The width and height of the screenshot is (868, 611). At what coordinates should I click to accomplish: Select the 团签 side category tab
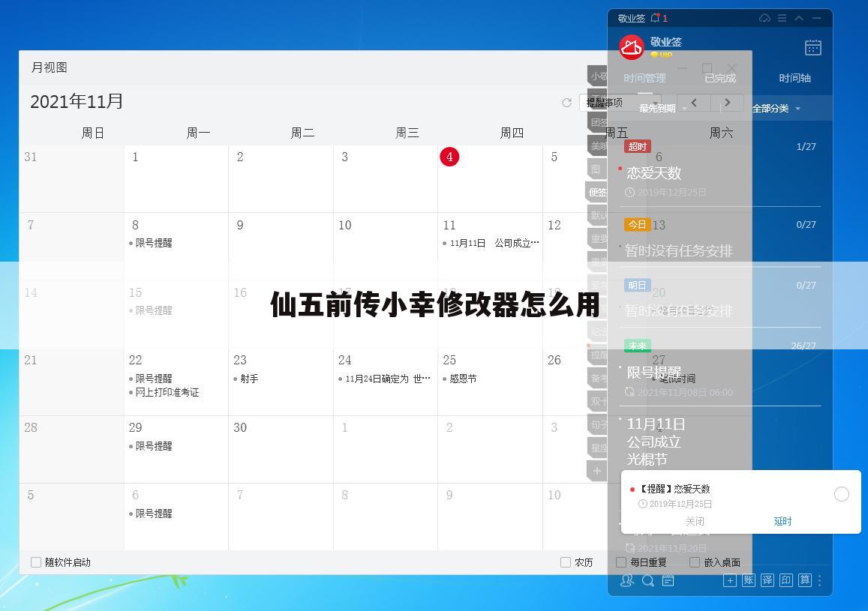597,122
